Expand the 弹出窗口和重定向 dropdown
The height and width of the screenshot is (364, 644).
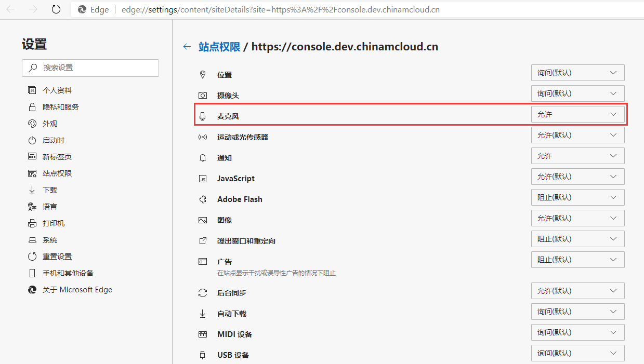577,239
